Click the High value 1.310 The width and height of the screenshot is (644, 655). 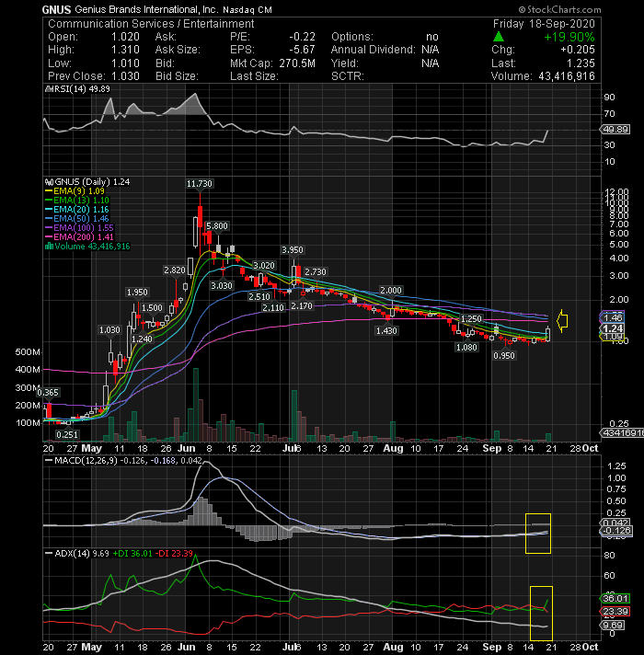(x=125, y=50)
